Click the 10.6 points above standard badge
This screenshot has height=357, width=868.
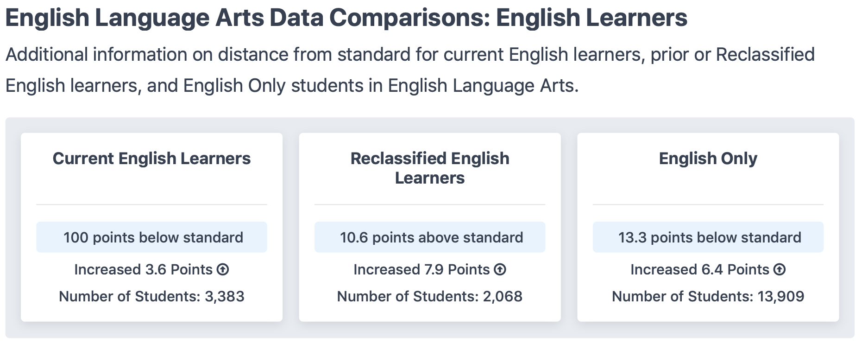(430, 237)
